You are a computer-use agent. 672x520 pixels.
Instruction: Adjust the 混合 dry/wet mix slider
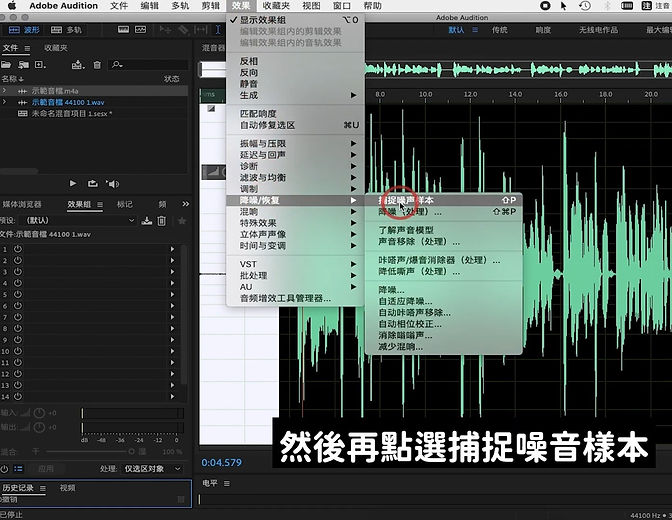click(89, 451)
